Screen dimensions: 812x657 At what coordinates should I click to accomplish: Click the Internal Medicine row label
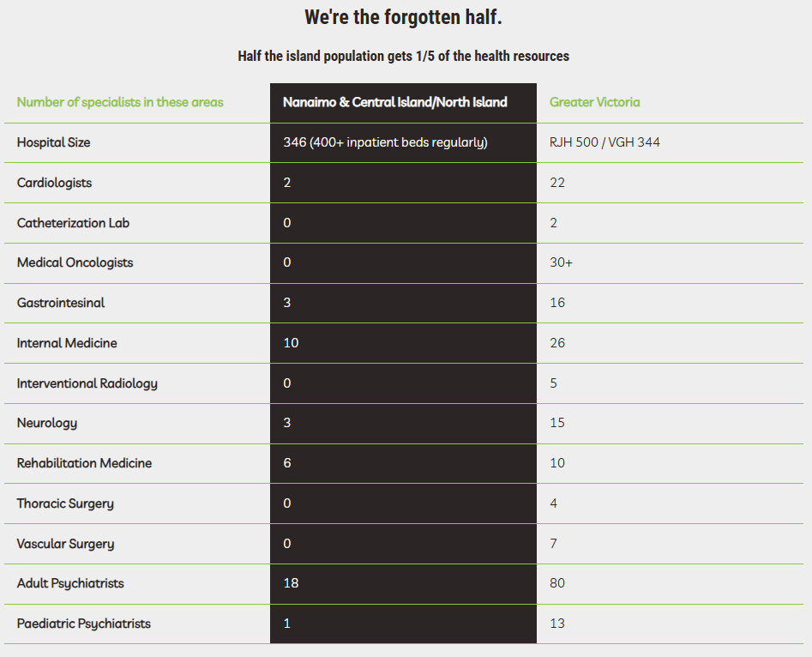click(67, 343)
